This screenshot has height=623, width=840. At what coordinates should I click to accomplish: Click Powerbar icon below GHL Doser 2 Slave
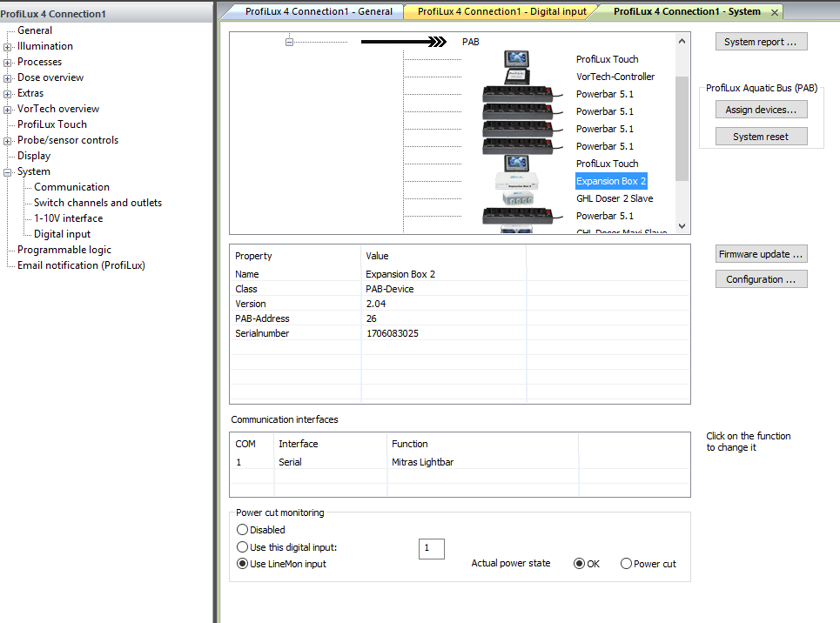pyautogui.click(x=521, y=216)
